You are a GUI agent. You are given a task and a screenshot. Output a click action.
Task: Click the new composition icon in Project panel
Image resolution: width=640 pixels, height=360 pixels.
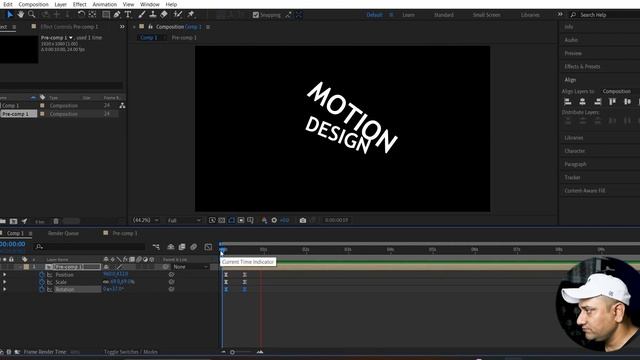coord(13,221)
